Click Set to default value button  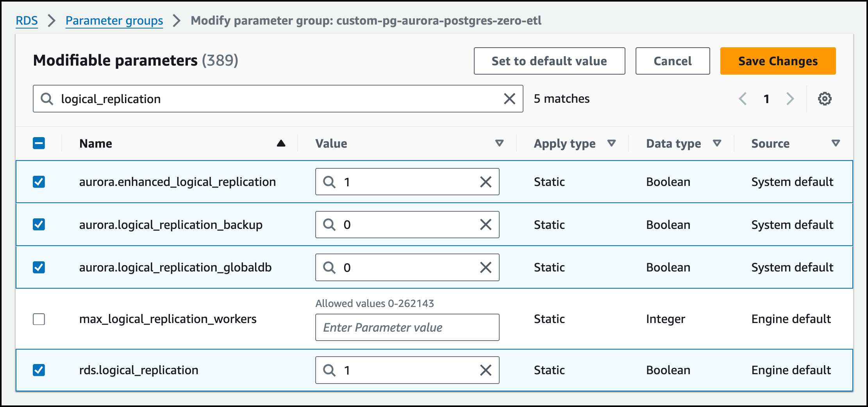(549, 61)
